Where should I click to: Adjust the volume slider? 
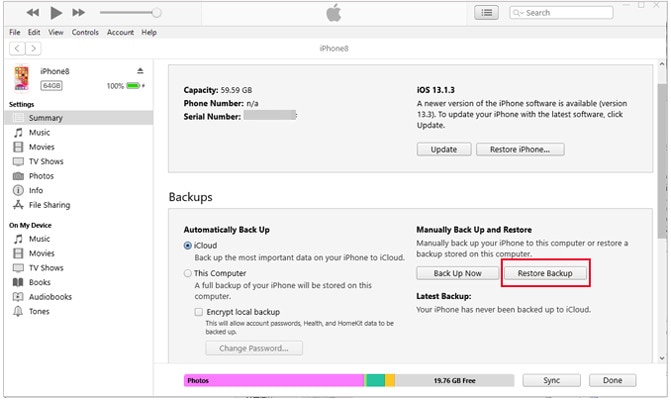coord(156,13)
